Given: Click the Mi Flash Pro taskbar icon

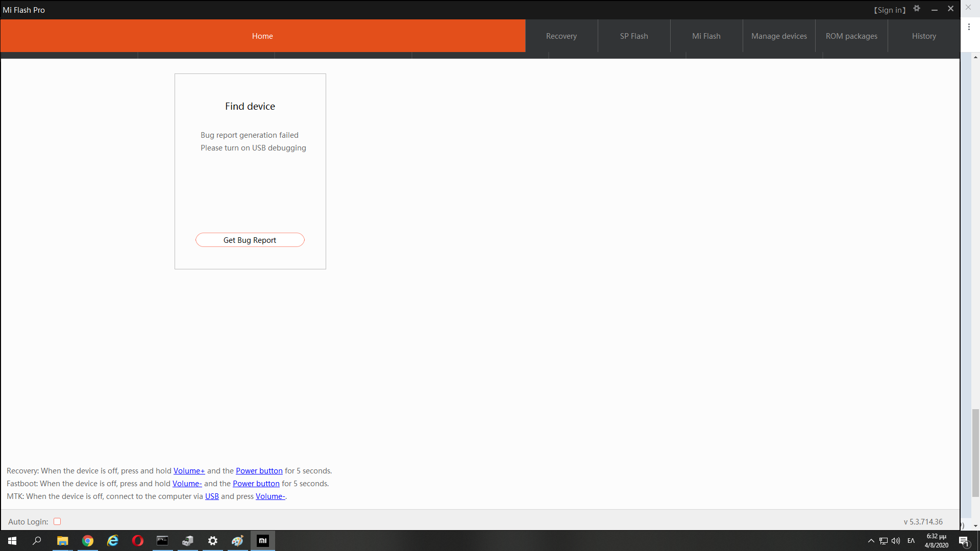Looking at the screenshot, I should [263, 541].
